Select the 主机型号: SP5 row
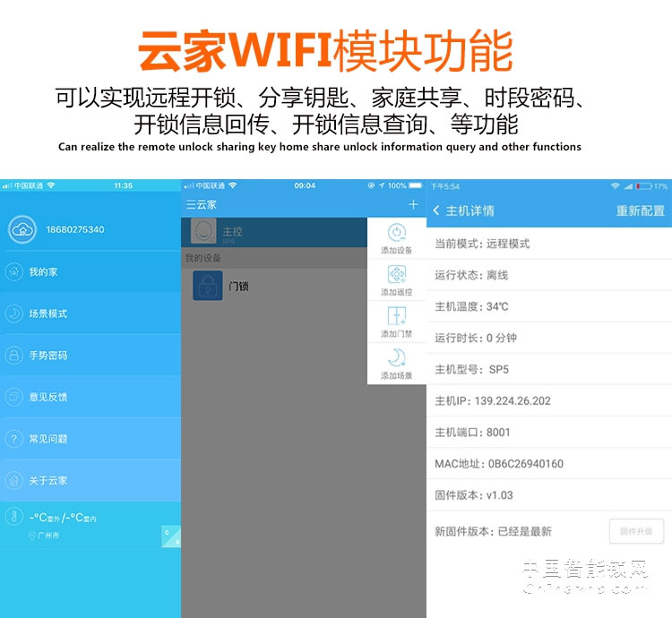Screen dimensions: 672x618 (549, 369)
